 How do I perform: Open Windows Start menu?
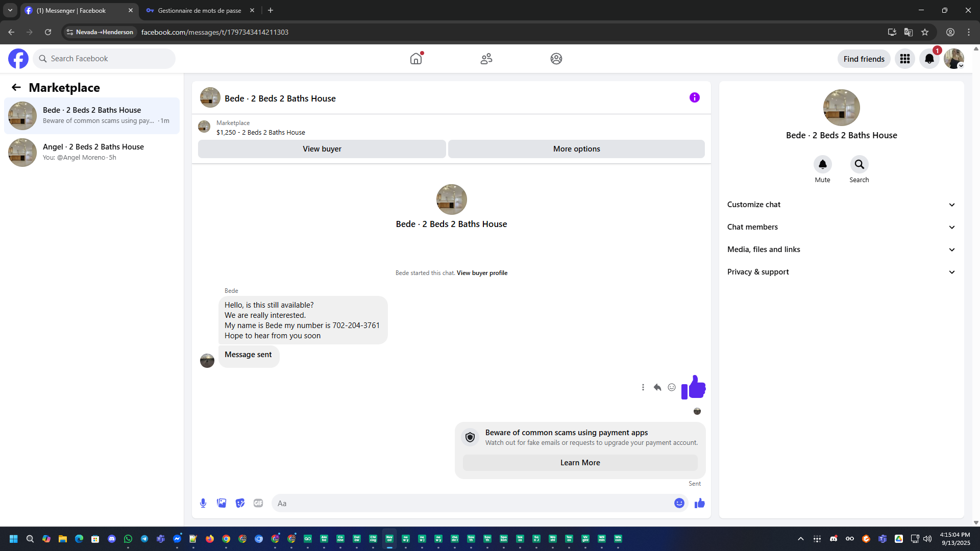pos(14,539)
